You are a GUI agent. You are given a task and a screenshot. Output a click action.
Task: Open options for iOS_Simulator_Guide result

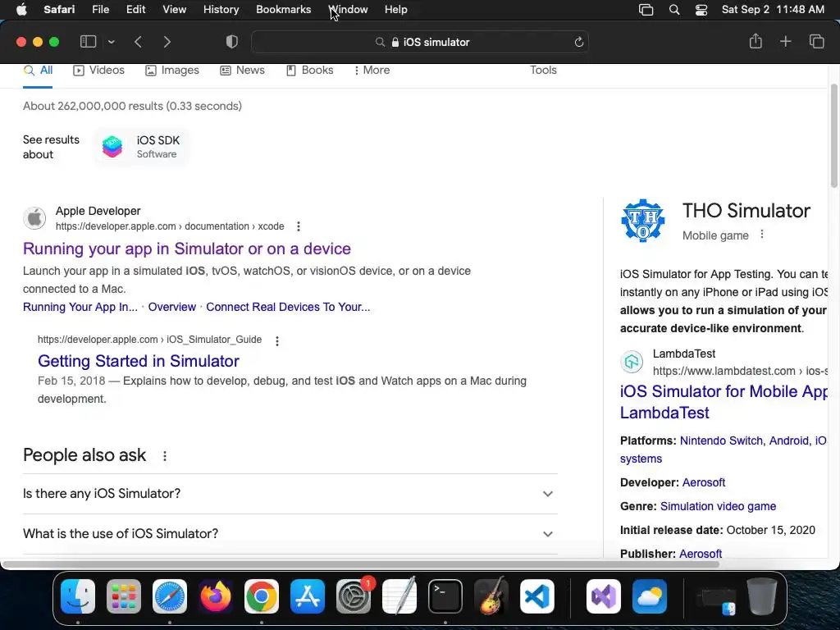coord(277,340)
